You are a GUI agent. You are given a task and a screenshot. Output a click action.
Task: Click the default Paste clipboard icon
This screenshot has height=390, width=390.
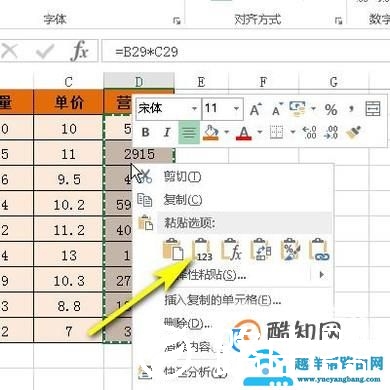point(173,249)
